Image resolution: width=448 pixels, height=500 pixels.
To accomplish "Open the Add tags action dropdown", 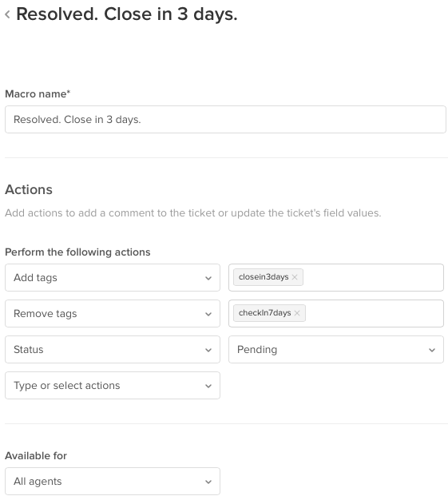I will click(113, 277).
